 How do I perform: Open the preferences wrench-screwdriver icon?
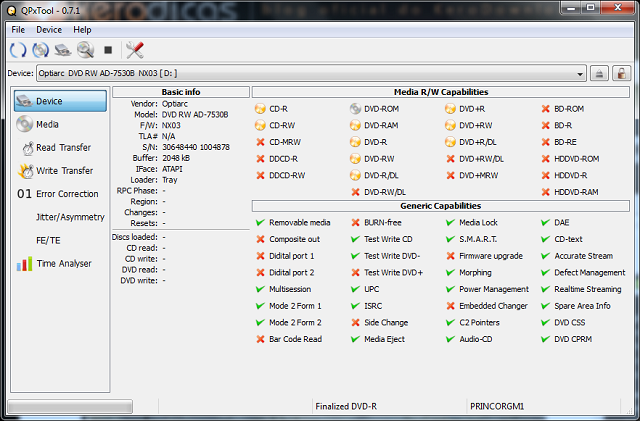tap(135, 50)
